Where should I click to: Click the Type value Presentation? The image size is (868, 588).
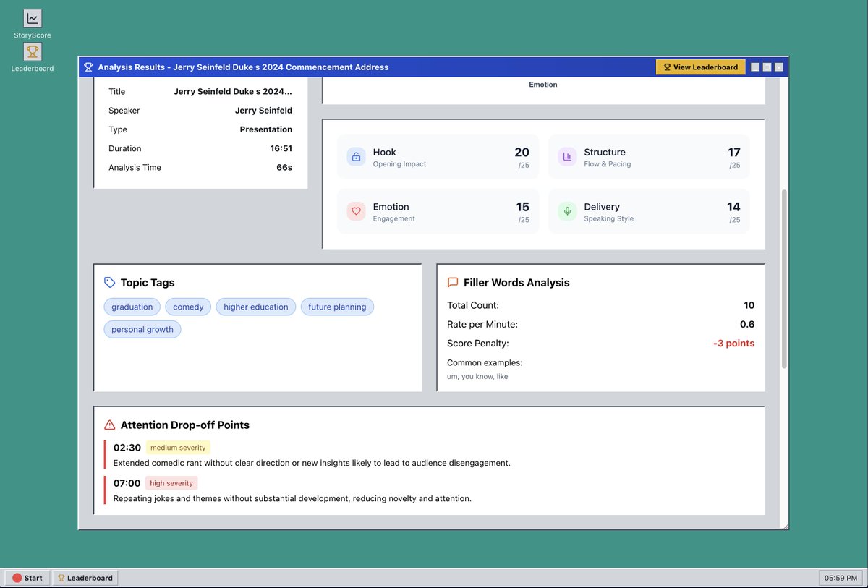click(266, 129)
